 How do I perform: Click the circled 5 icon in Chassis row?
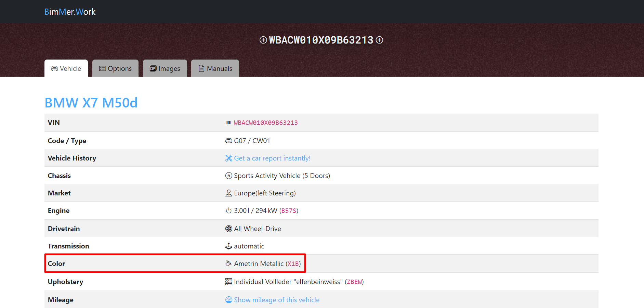(x=229, y=176)
